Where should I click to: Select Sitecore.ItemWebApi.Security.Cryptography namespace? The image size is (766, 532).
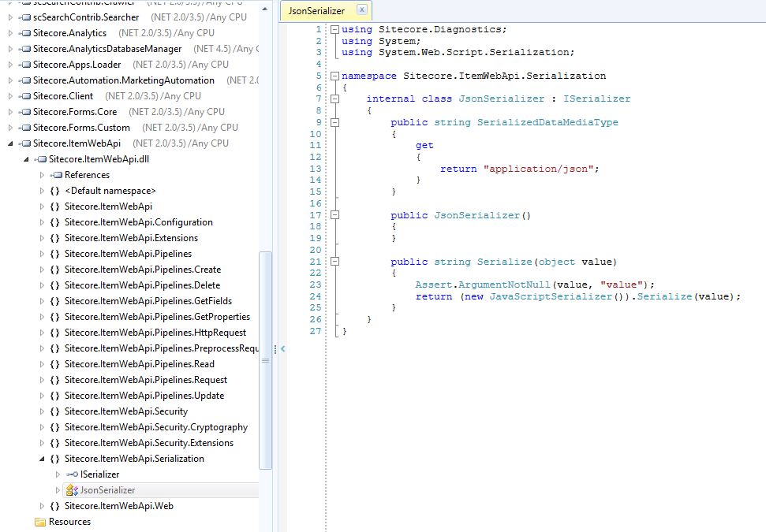point(156,427)
